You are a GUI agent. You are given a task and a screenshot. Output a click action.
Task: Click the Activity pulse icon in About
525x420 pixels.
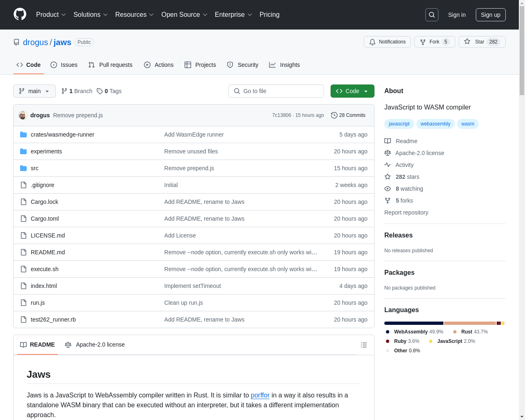click(x=388, y=165)
